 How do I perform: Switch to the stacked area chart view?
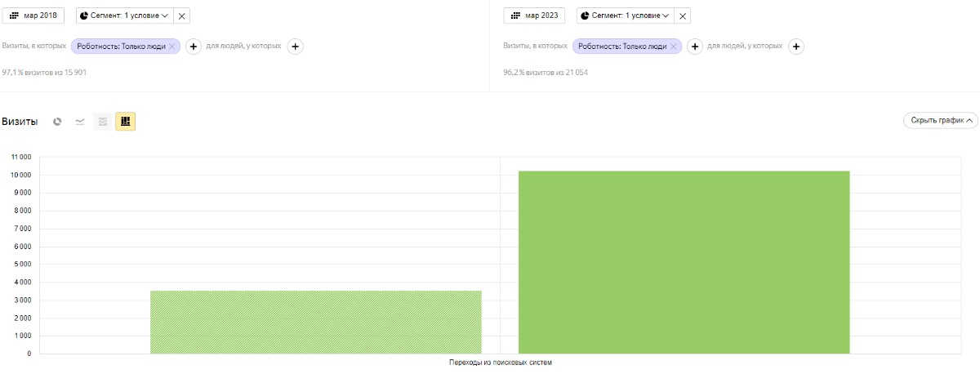(102, 122)
